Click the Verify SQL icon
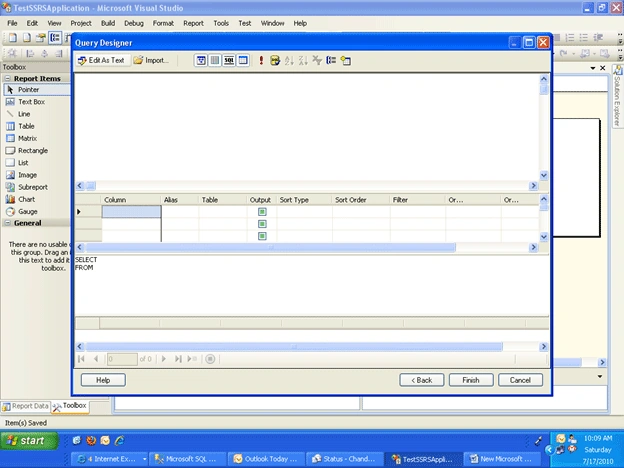The height and width of the screenshot is (468, 624). [x=275, y=60]
